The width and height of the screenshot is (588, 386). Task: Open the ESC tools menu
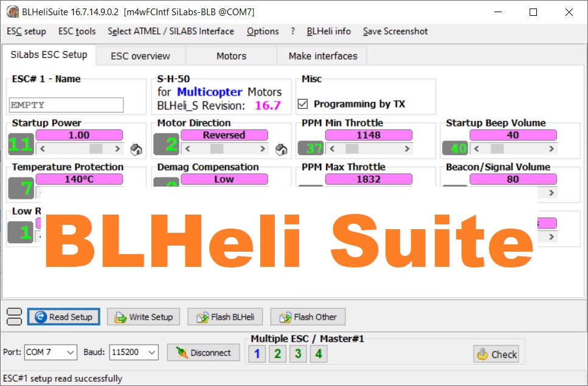(77, 32)
